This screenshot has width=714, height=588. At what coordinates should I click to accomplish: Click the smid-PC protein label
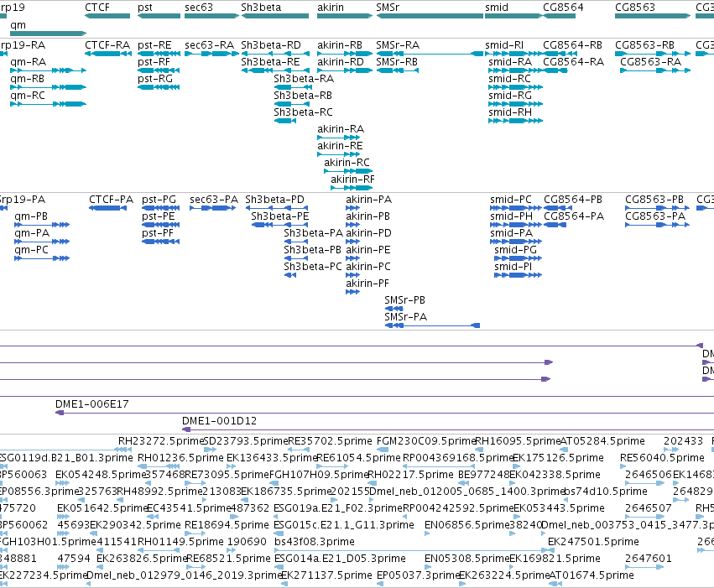tap(511, 200)
